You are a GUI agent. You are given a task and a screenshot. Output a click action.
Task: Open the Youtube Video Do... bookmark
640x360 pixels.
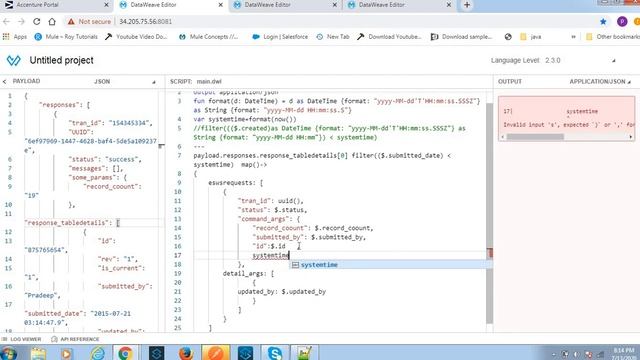point(136,37)
